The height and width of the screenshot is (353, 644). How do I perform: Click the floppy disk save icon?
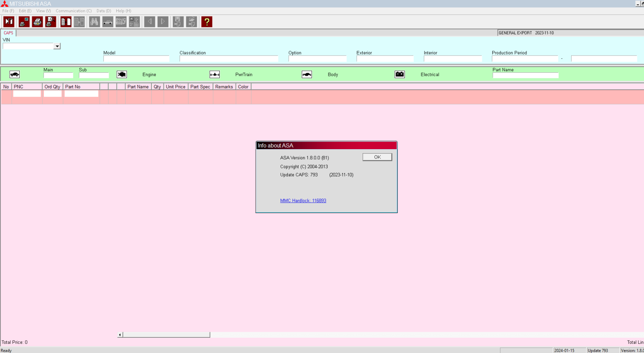[178, 22]
